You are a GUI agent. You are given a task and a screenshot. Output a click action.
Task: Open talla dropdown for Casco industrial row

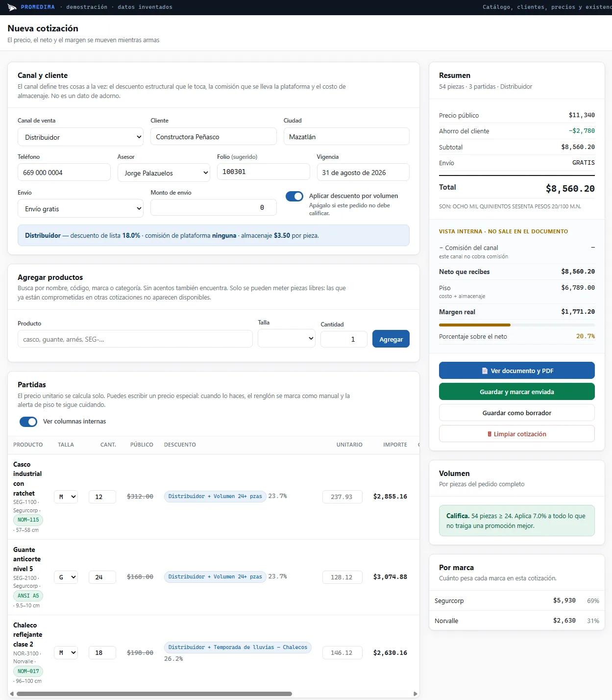point(66,497)
